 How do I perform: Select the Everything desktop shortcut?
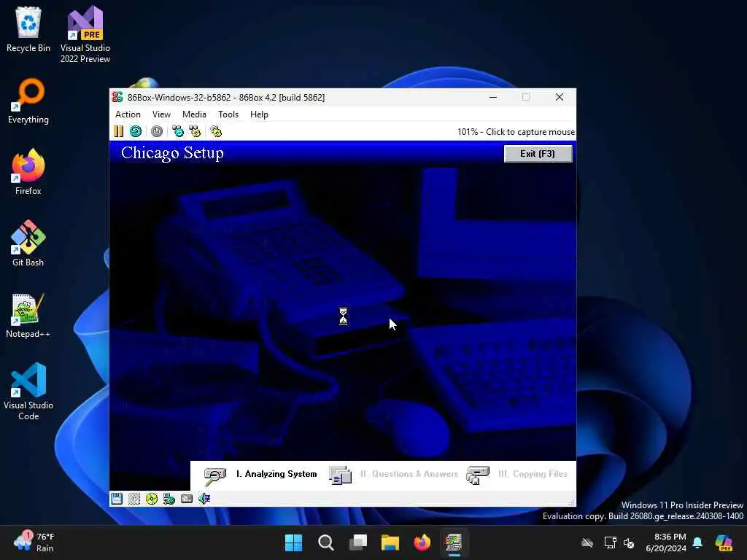[28, 101]
